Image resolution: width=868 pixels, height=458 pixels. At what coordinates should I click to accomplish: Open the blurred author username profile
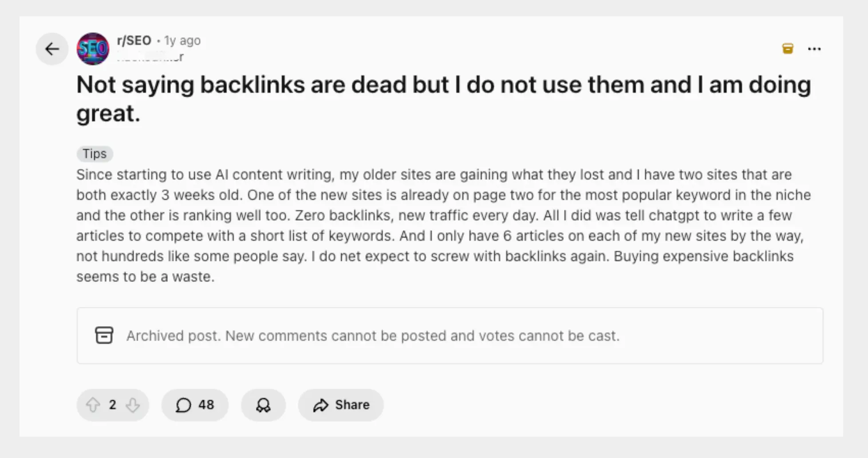pyautogui.click(x=150, y=57)
